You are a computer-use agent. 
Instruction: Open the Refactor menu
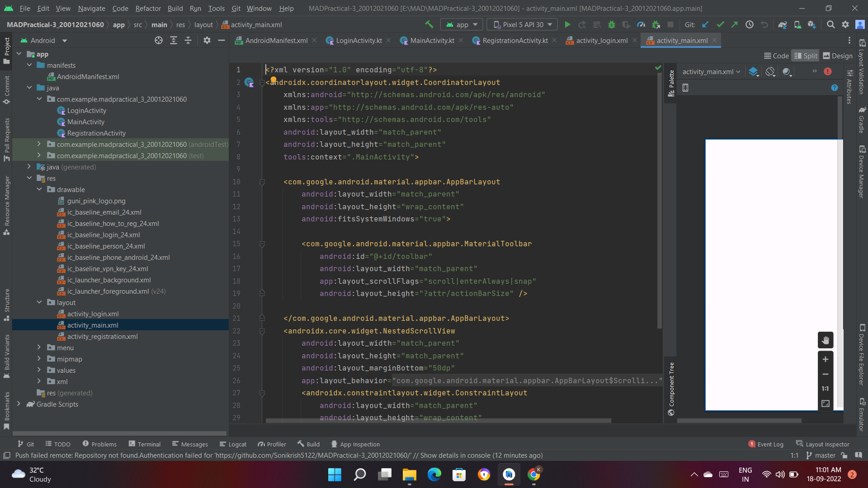point(148,8)
